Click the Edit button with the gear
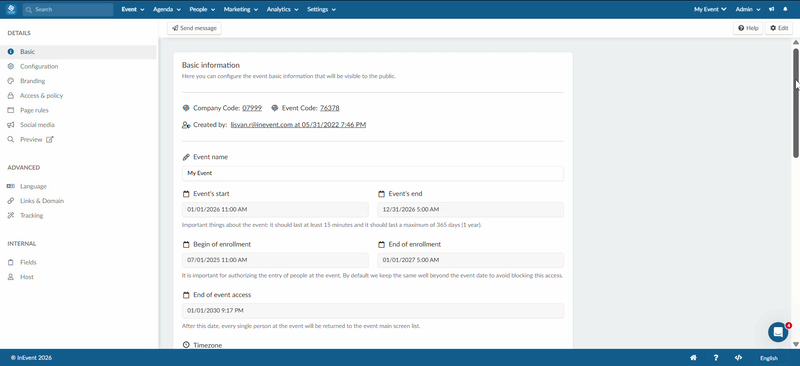The image size is (800, 366). (x=779, y=28)
